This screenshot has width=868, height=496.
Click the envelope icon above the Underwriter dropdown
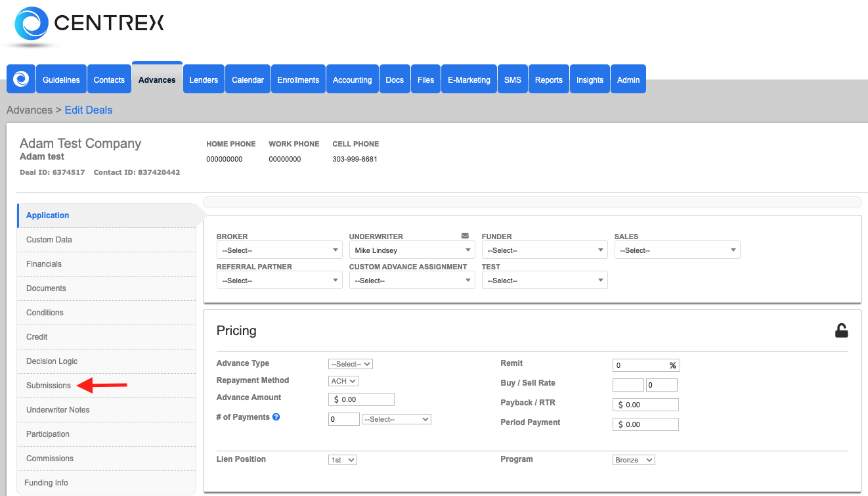[466, 235]
